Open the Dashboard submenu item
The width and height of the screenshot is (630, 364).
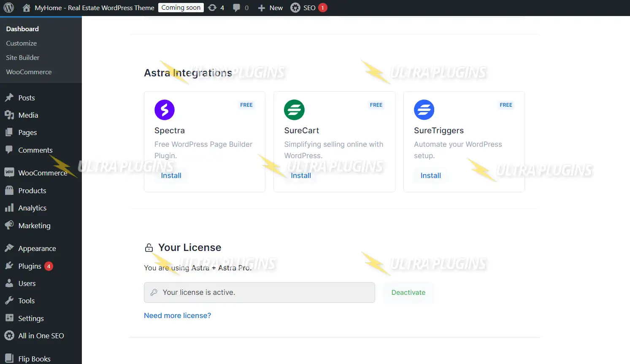click(22, 29)
